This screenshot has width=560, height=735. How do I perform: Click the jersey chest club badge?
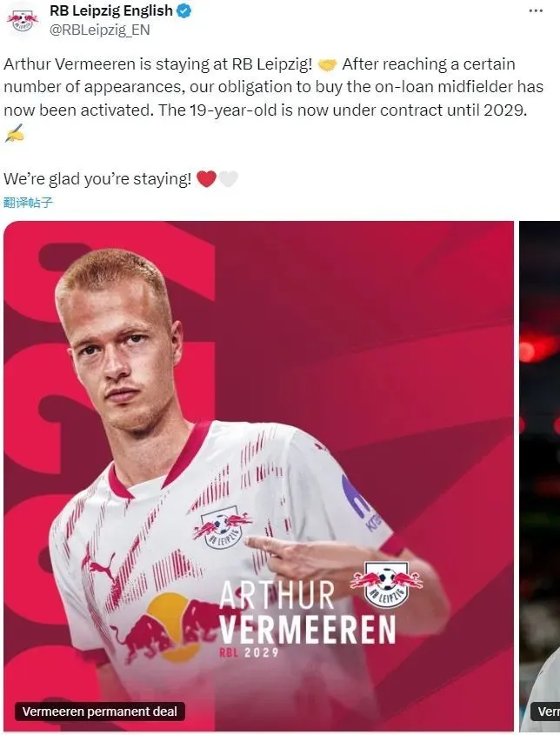[223, 530]
